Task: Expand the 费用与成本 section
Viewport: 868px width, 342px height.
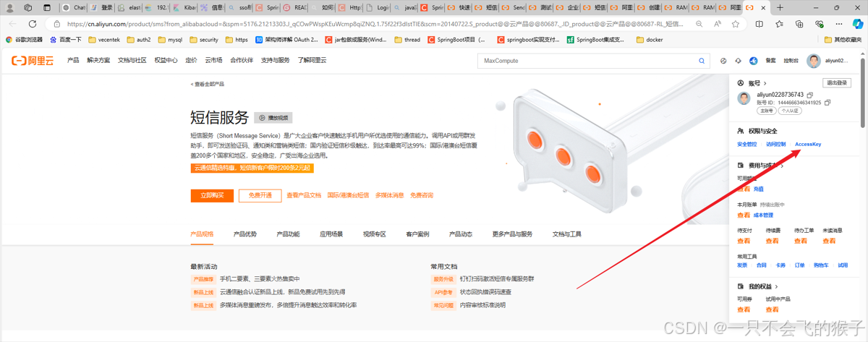Action: click(759, 166)
